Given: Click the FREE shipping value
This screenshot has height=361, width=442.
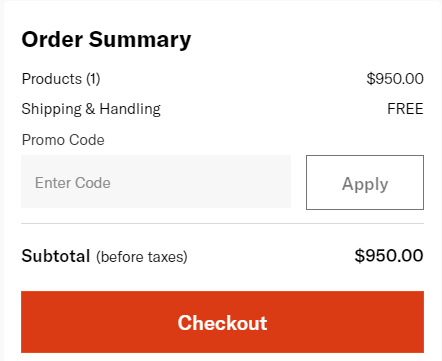Looking at the screenshot, I should coord(405,109).
